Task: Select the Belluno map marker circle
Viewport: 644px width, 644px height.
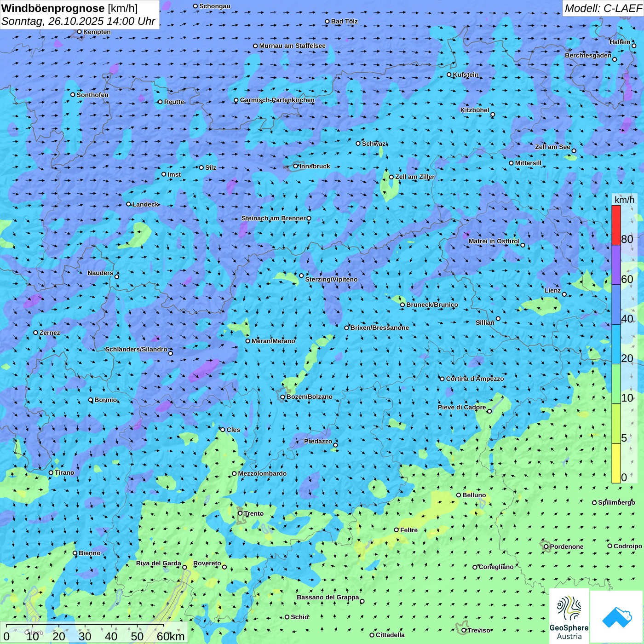Action: point(459,495)
